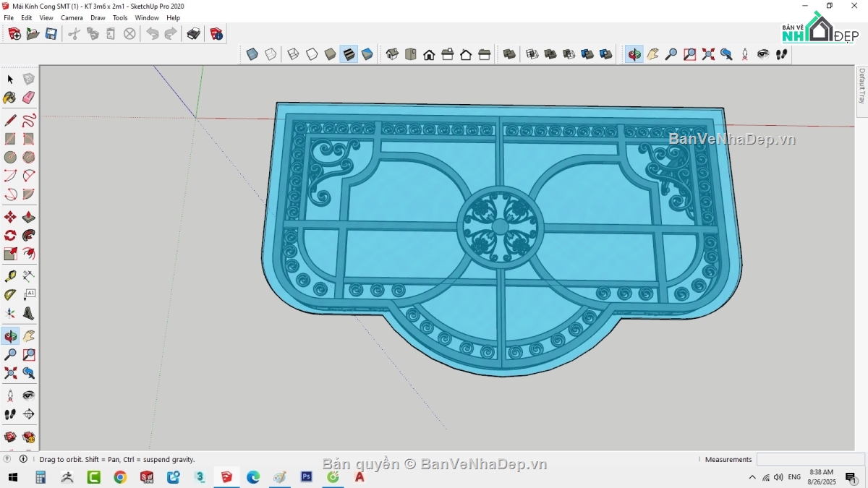The width and height of the screenshot is (868, 488).
Task: Toggle Back Edges style
Action: 271,54
